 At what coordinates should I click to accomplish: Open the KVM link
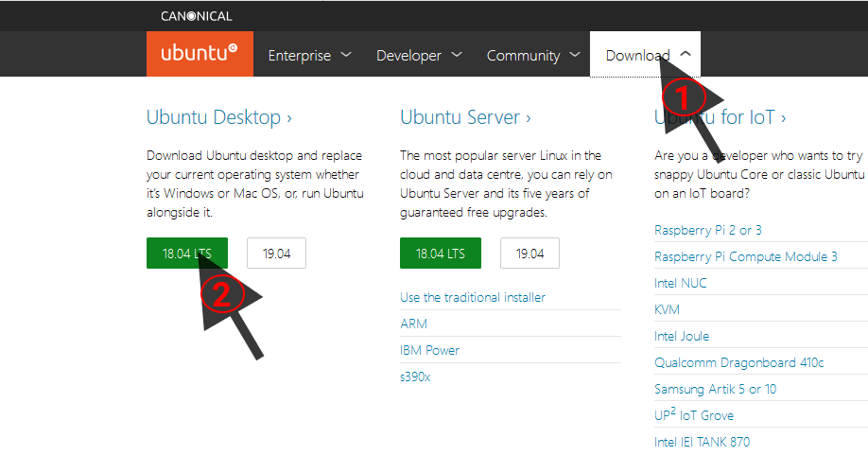pyautogui.click(x=667, y=310)
